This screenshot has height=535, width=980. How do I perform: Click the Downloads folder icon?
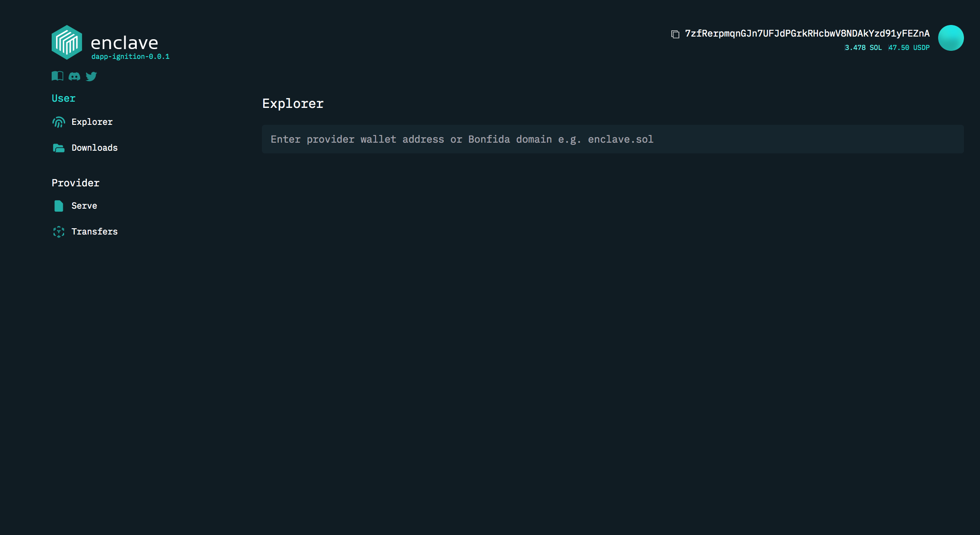[59, 148]
